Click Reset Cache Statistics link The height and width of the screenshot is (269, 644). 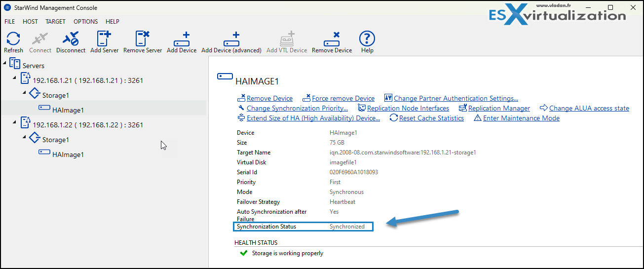coord(431,118)
